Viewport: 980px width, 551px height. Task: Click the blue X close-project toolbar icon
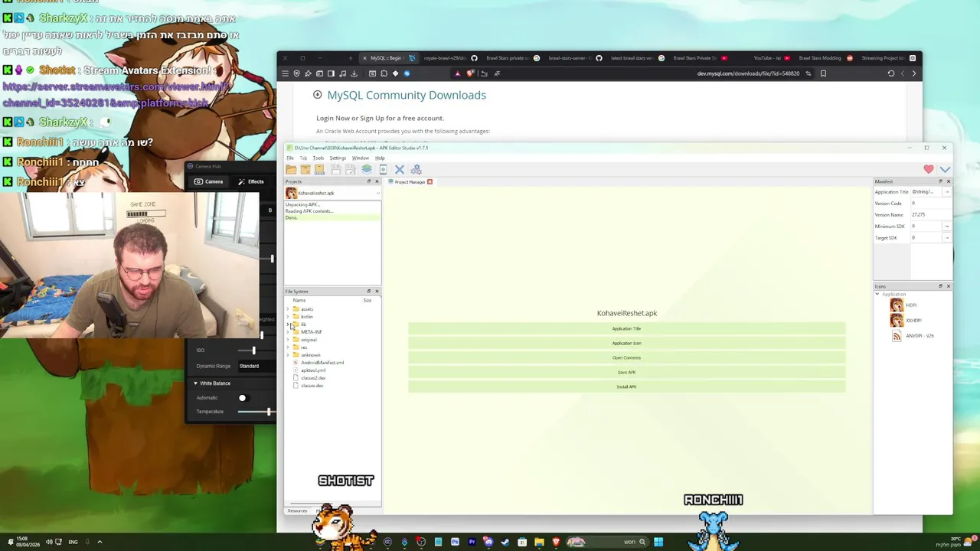tap(400, 169)
